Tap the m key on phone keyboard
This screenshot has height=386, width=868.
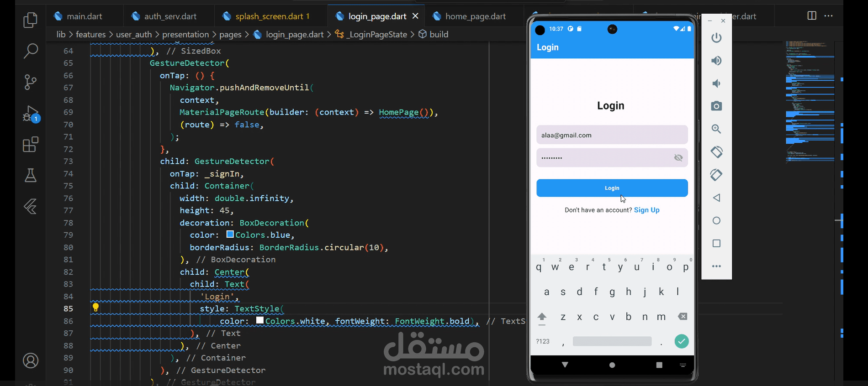[x=661, y=317]
